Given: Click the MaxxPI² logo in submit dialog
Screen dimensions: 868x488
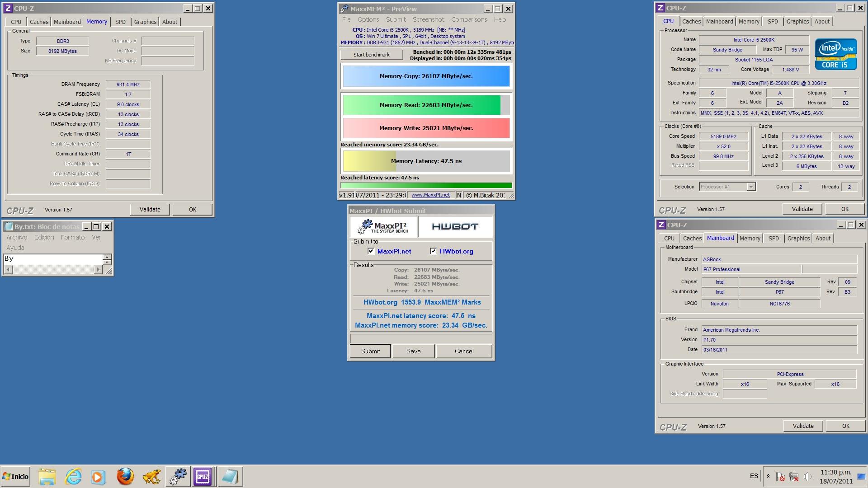Looking at the screenshot, I should tap(383, 227).
